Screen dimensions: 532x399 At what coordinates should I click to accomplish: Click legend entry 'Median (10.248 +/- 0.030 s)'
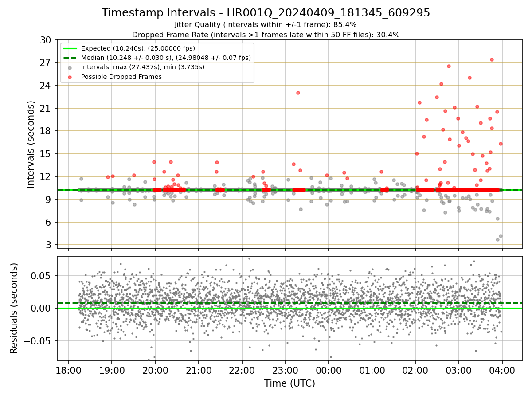tap(166, 58)
